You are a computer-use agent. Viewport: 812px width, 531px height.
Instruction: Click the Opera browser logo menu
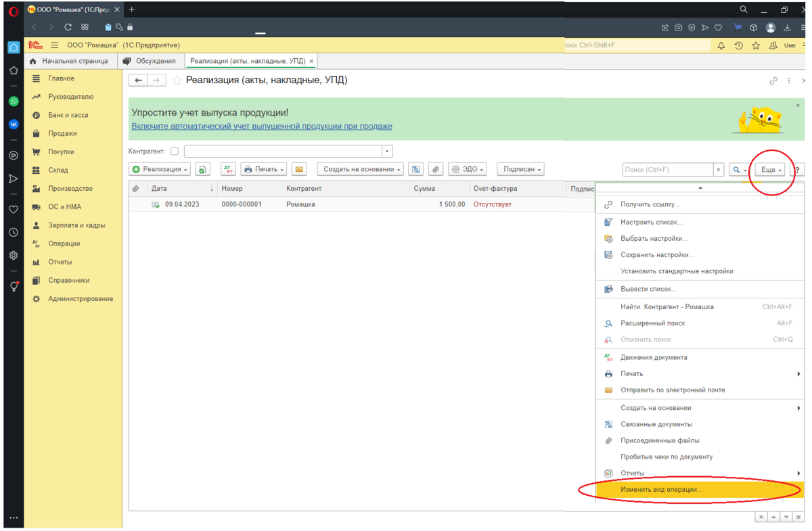[14, 11]
